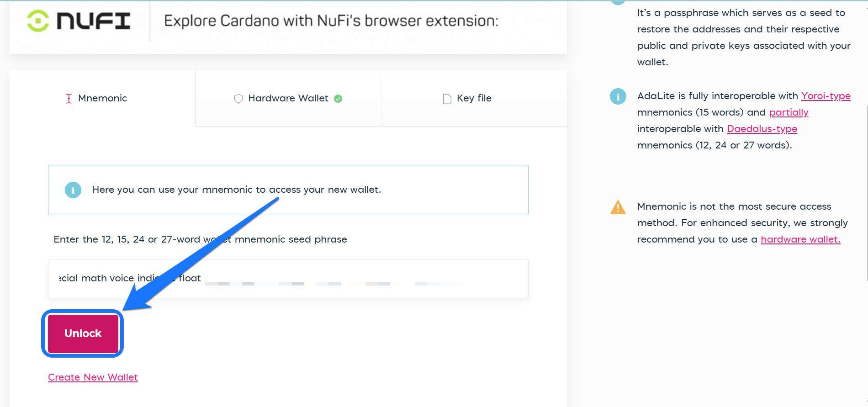Click the green verified checkmark icon
Screen dimensions: 868x407
(x=338, y=99)
